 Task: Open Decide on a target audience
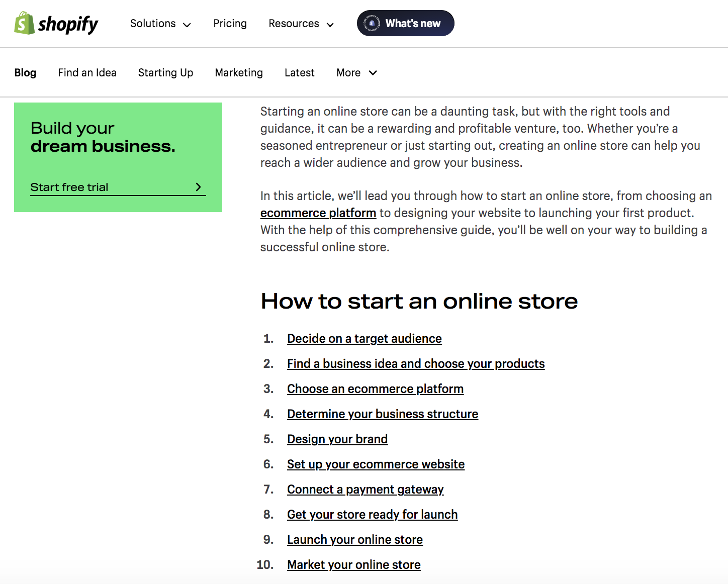coord(364,338)
